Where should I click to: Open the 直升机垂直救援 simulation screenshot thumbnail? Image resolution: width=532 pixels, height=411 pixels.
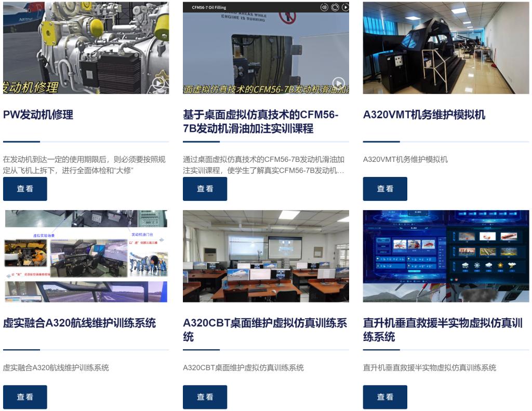[x=446, y=256]
